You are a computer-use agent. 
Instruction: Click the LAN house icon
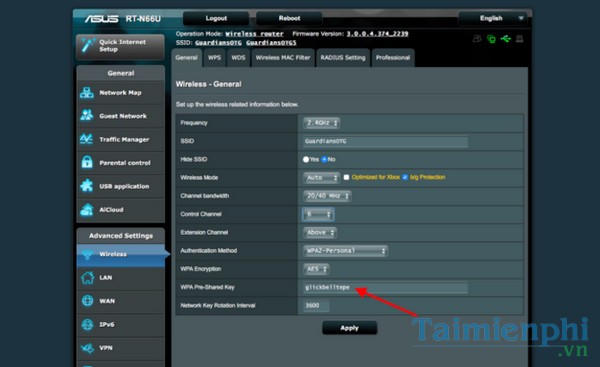point(87,277)
